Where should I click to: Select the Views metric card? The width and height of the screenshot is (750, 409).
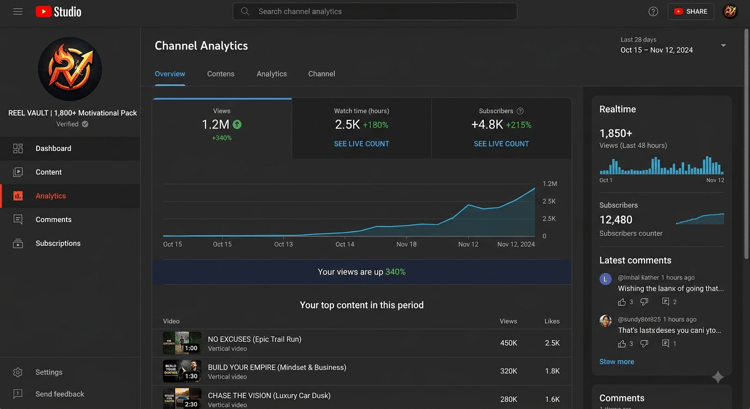click(x=222, y=128)
